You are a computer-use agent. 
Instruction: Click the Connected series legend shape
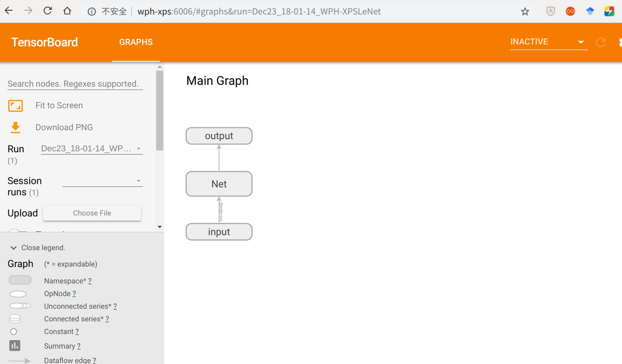coord(15,318)
